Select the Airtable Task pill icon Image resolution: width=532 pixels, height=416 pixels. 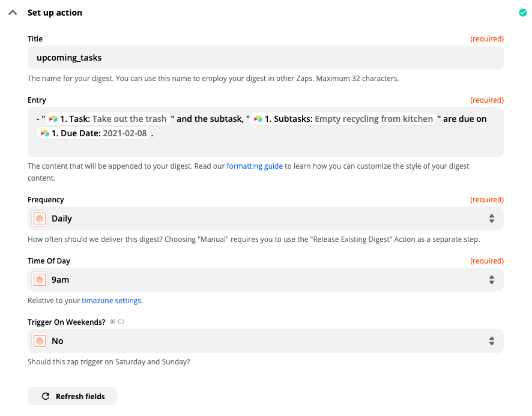(x=53, y=119)
